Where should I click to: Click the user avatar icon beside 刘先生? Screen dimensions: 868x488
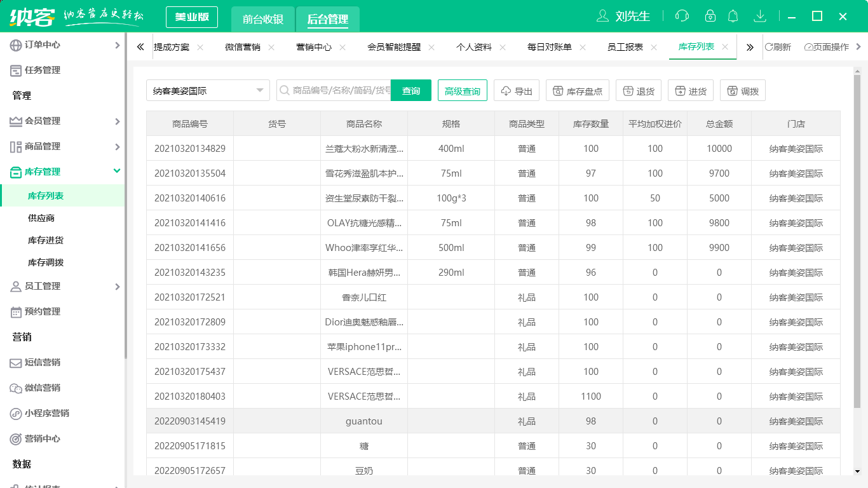pyautogui.click(x=603, y=16)
